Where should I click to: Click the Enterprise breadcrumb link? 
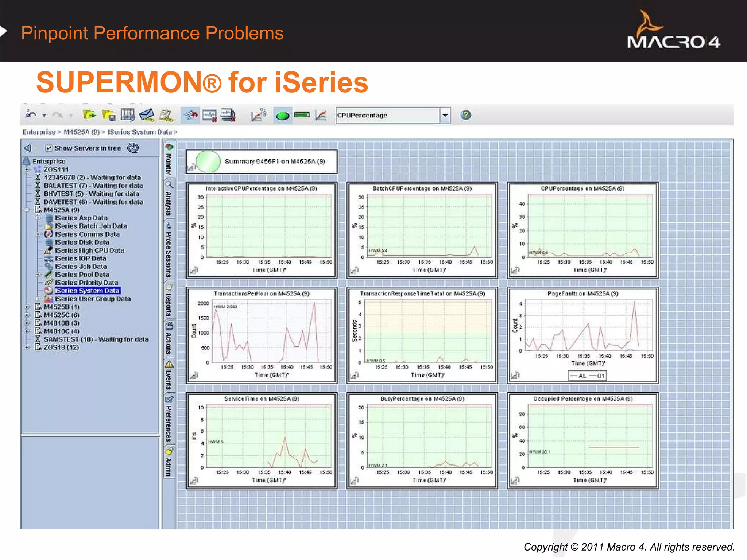pyautogui.click(x=39, y=132)
